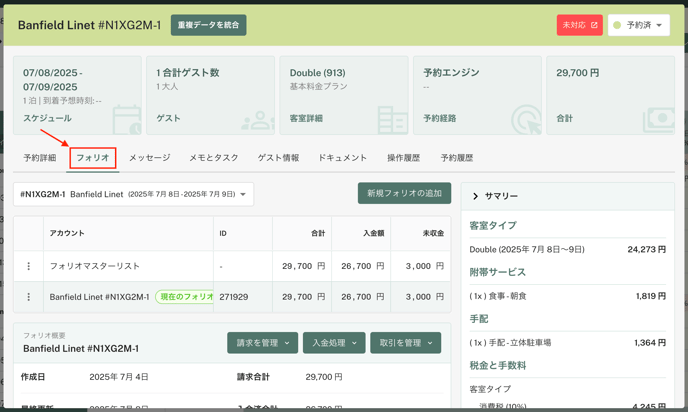Click the Double (913) room title
This screenshot has width=688, height=412.
point(318,73)
